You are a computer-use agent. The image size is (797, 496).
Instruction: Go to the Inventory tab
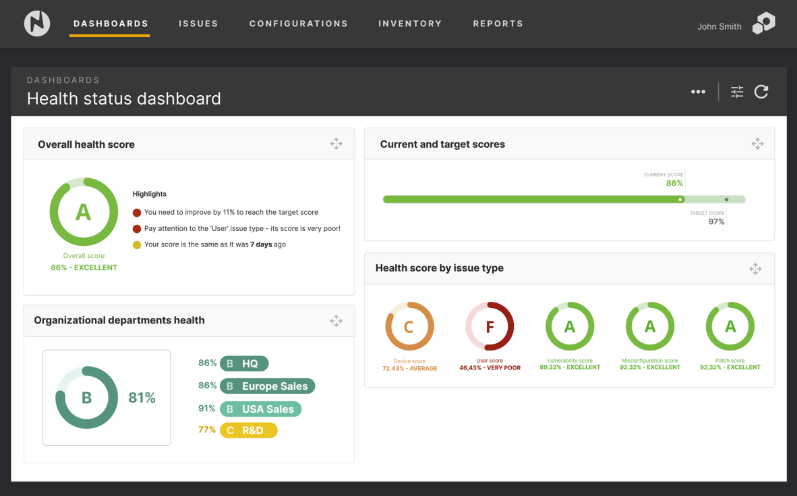[410, 23]
